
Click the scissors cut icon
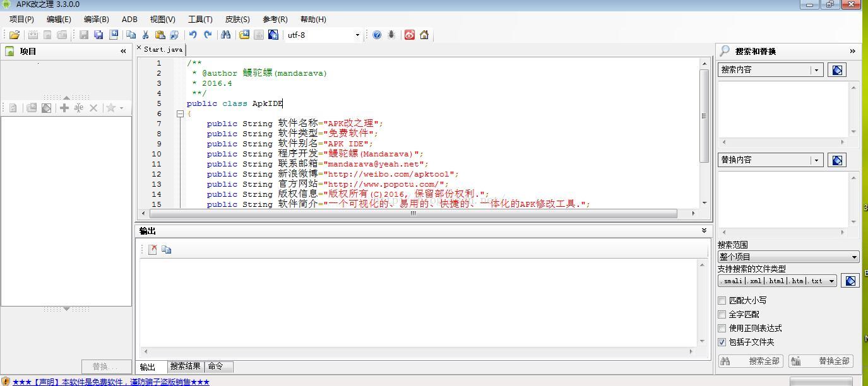point(146,35)
